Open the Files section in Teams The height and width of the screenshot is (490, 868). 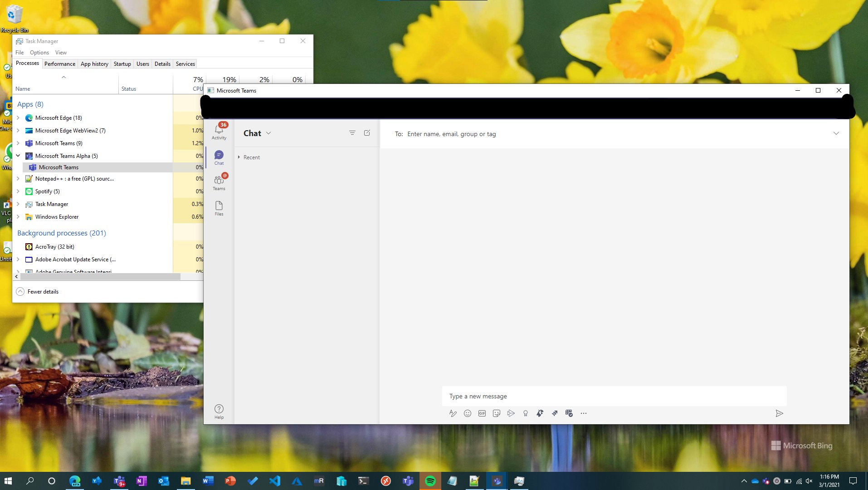pyautogui.click(x=219, y=208)
